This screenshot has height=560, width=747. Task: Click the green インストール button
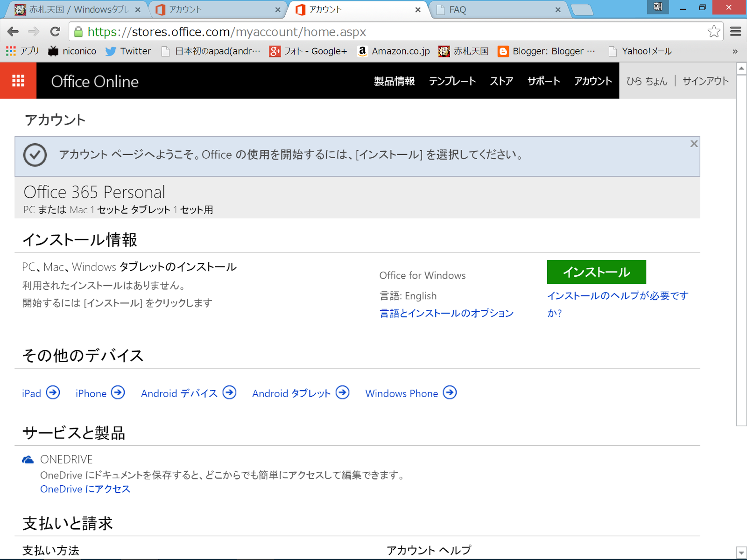point(597,272)
